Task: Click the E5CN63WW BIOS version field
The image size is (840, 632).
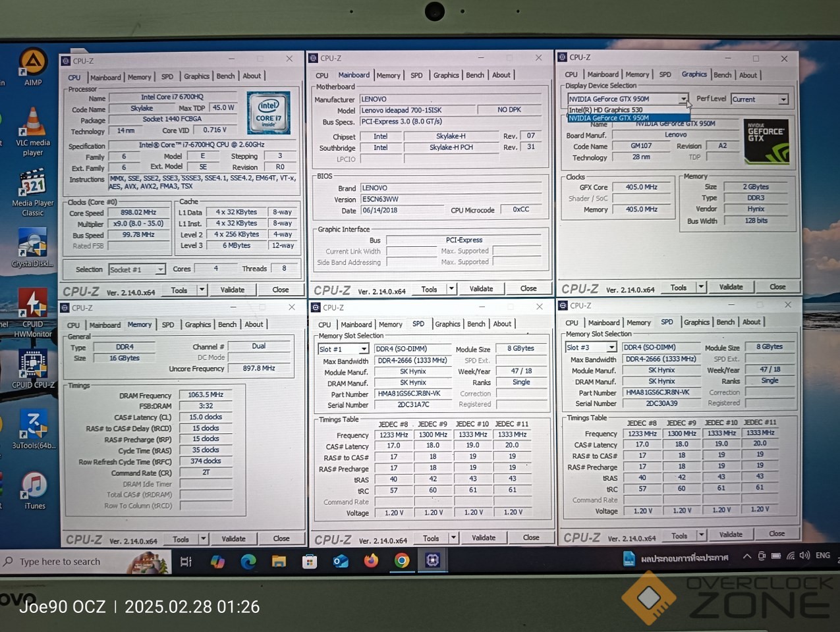Action: coord(451,199)
